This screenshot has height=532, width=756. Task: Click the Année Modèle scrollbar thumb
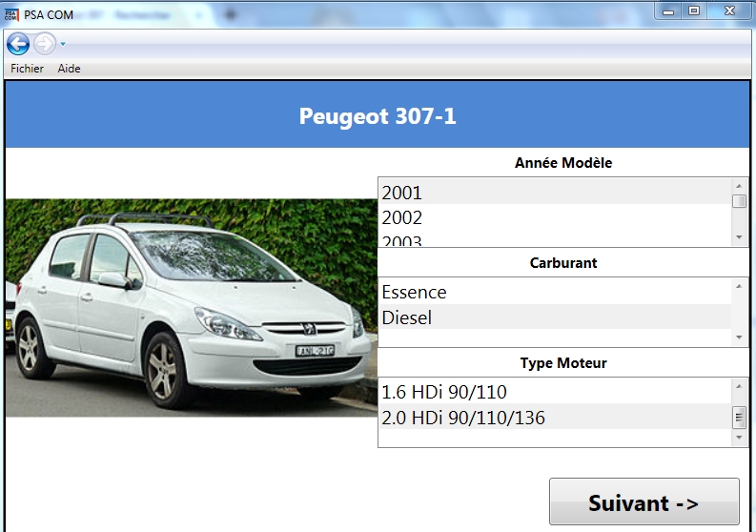[x=739, y=200]
